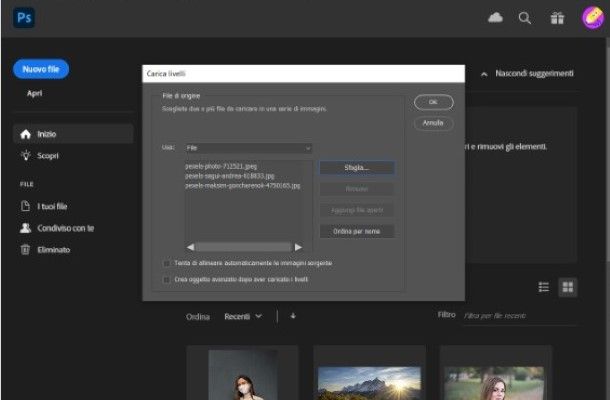Click the Rimuovi button

click(x=357, y=189)
